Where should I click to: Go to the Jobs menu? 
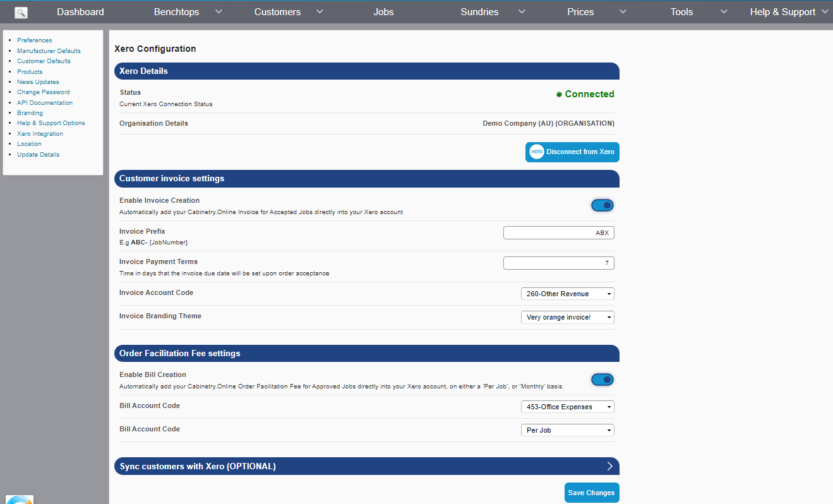point(383,12)
